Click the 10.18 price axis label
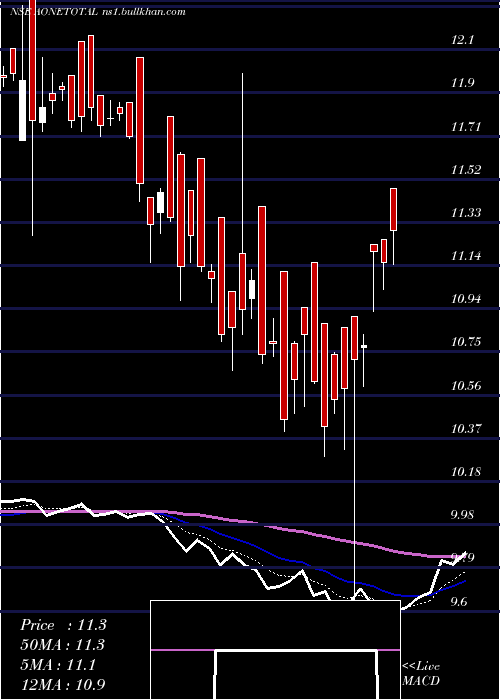The width and height of the screenshot is (500, 700). click(466, 471)
